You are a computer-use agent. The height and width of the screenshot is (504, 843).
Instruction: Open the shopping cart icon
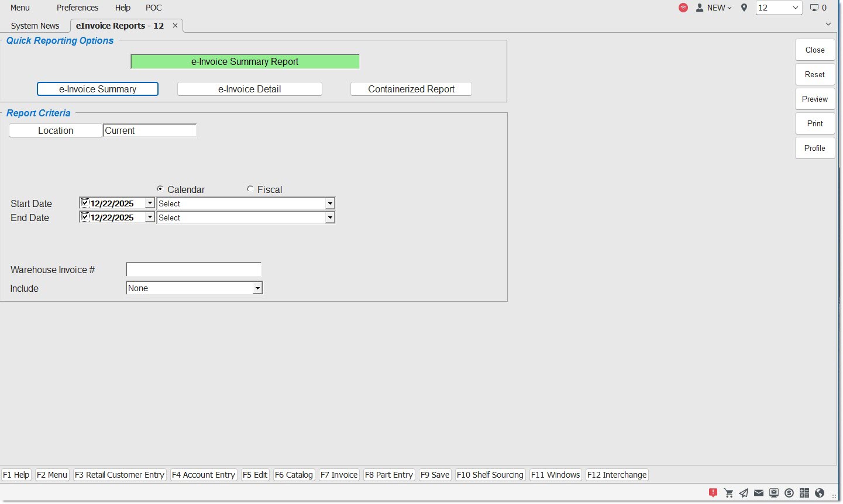pos(728,493)
